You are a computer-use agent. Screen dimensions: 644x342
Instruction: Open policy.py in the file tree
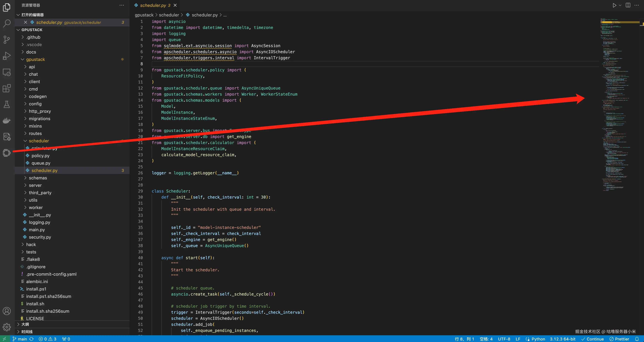(x=40, y=156)
